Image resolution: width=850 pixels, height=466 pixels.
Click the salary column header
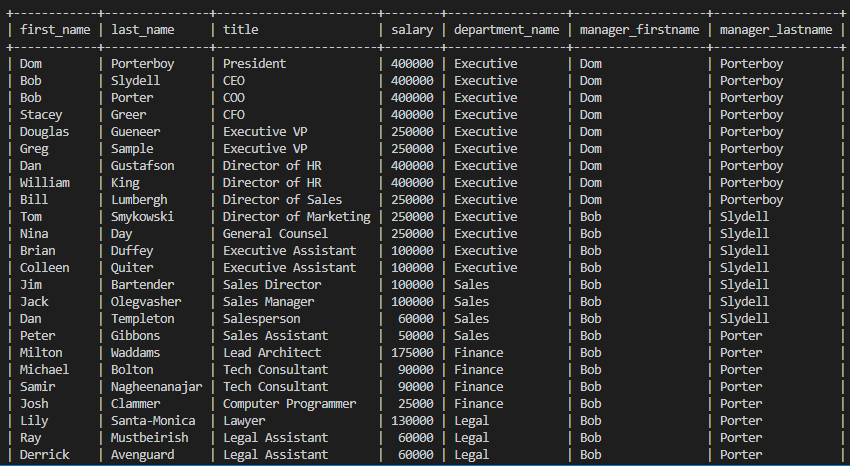(x=412, y=30)
